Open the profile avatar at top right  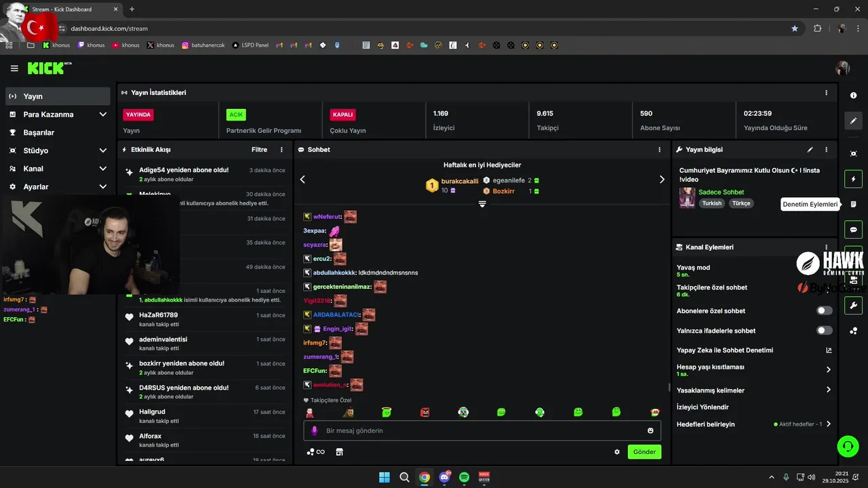coord(843,68)
